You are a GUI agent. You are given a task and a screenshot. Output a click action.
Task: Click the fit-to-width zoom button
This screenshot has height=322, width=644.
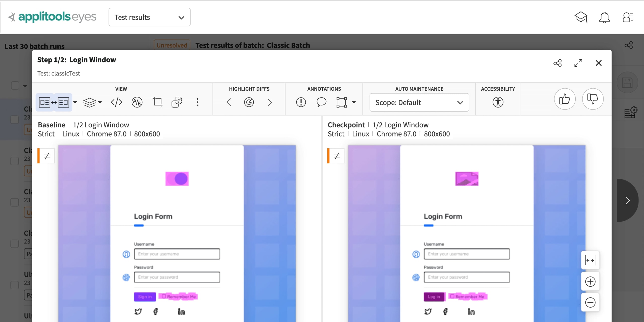click(590, 260)
